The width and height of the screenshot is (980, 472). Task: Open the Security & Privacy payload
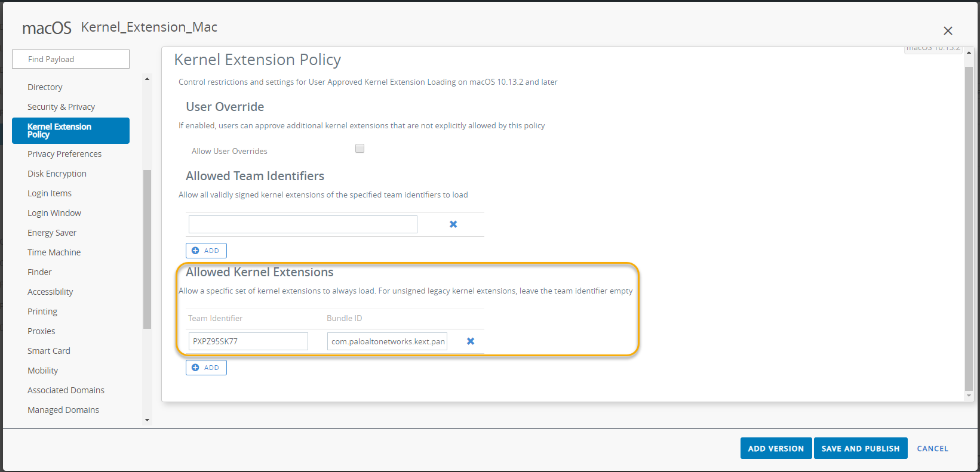click(61, 107)
